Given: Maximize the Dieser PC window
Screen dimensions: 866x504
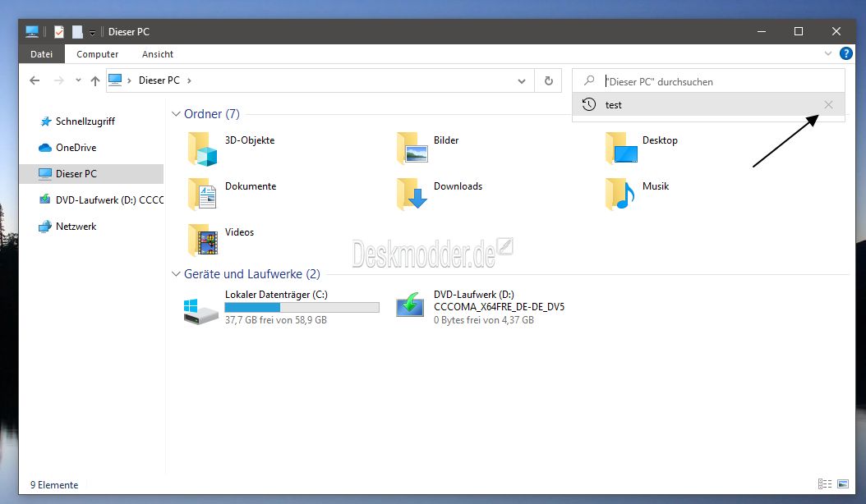Looking at the screenshot, I should (x=799, y=31).
